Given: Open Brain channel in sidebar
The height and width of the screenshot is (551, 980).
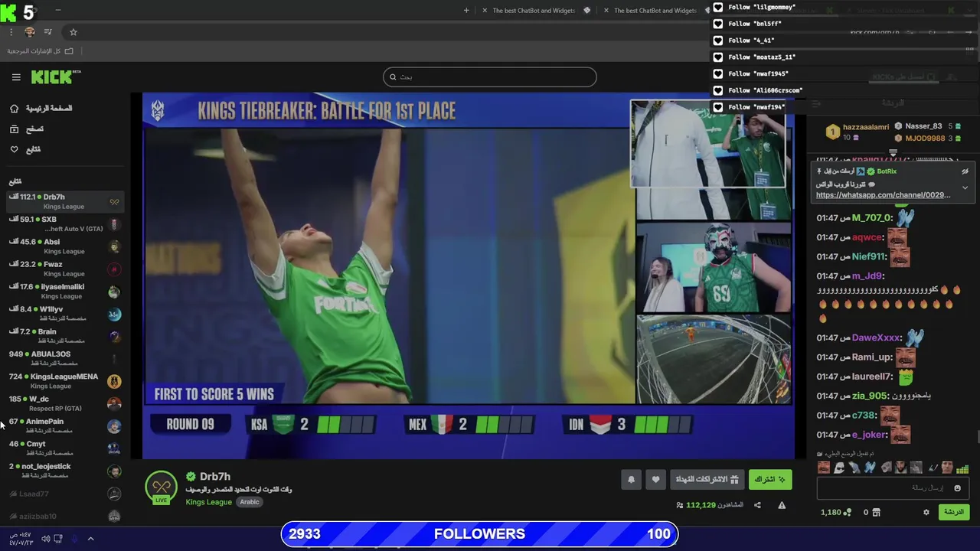Looking at the screenshot, I should coord(64,336).
